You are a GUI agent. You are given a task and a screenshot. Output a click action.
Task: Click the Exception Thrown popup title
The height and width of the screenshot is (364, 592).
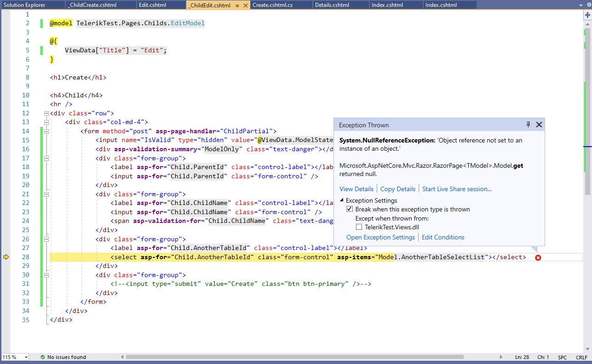tap(364, 125)
